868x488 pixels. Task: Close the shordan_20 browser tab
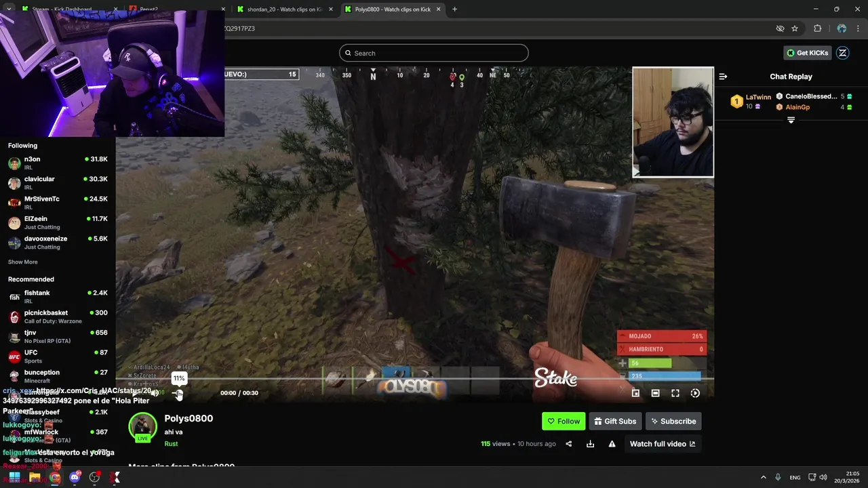point(330,9)
